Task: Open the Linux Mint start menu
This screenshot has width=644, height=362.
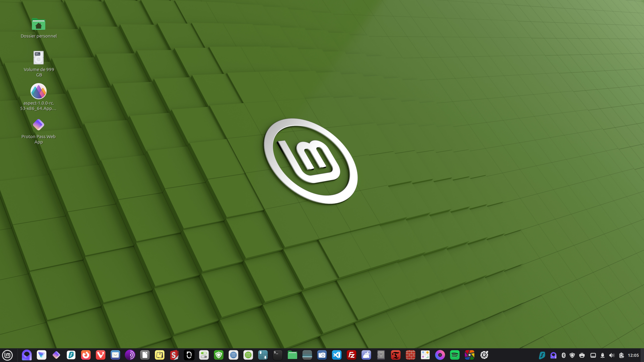Action: pos(8,355)
